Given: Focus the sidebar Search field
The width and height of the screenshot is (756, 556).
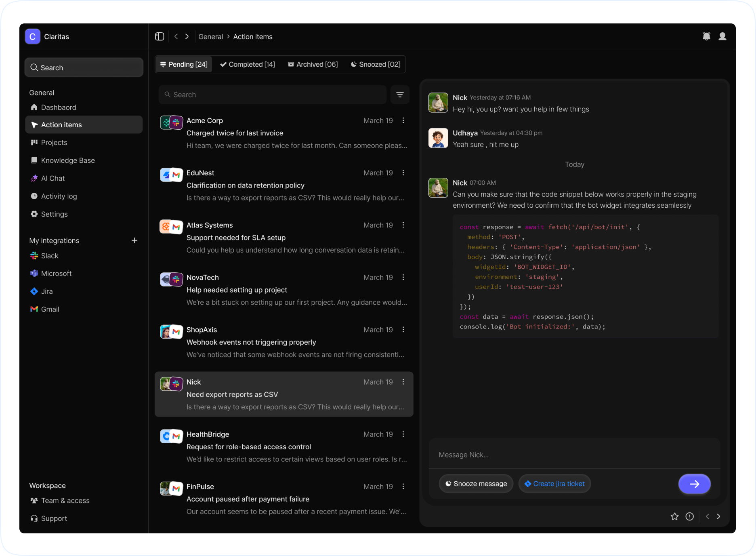Looking at the screenshot, I should (84, 67).
